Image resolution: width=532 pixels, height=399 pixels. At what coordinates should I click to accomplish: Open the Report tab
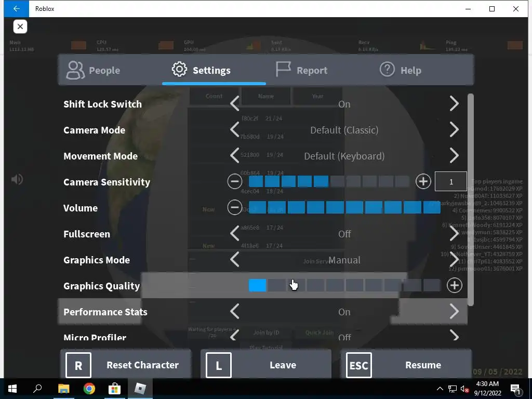click(x=318, y=70)
